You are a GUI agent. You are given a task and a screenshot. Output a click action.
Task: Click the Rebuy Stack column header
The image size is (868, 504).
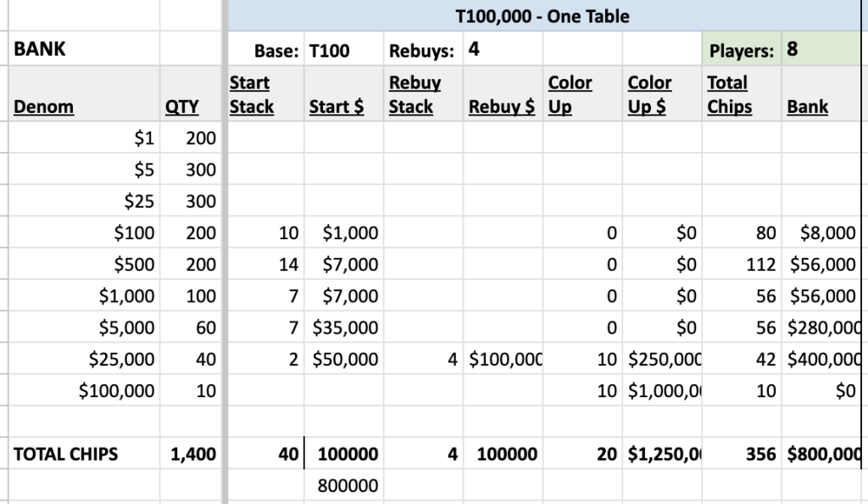click(423, 93)
